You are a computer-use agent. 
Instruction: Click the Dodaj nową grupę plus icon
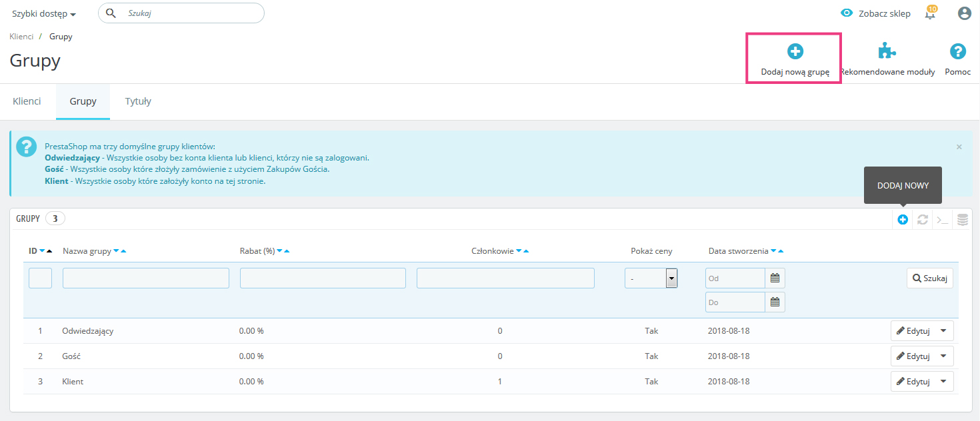click(x=795, y=51)
